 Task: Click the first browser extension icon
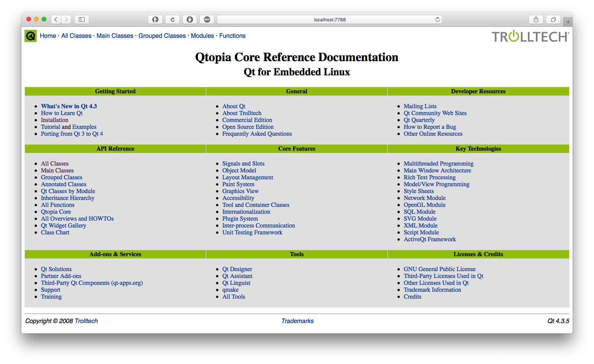click(x=155, y=19)
